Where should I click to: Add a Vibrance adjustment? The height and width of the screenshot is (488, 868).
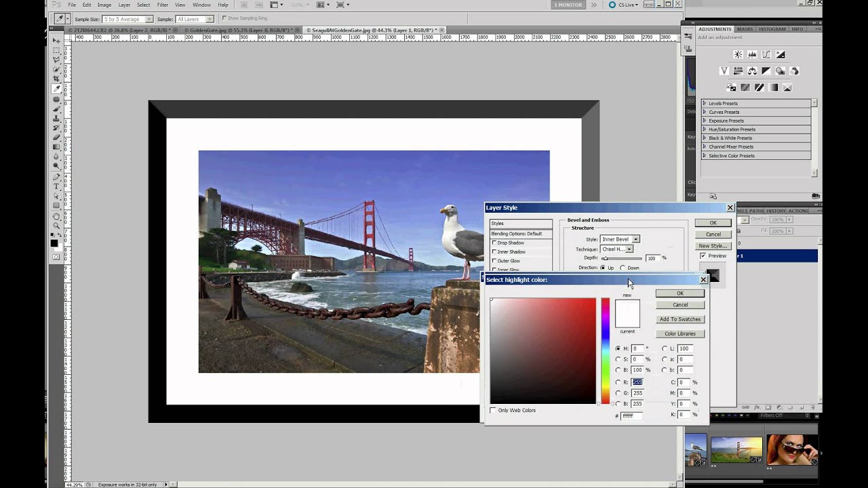(x=724, y=71)
